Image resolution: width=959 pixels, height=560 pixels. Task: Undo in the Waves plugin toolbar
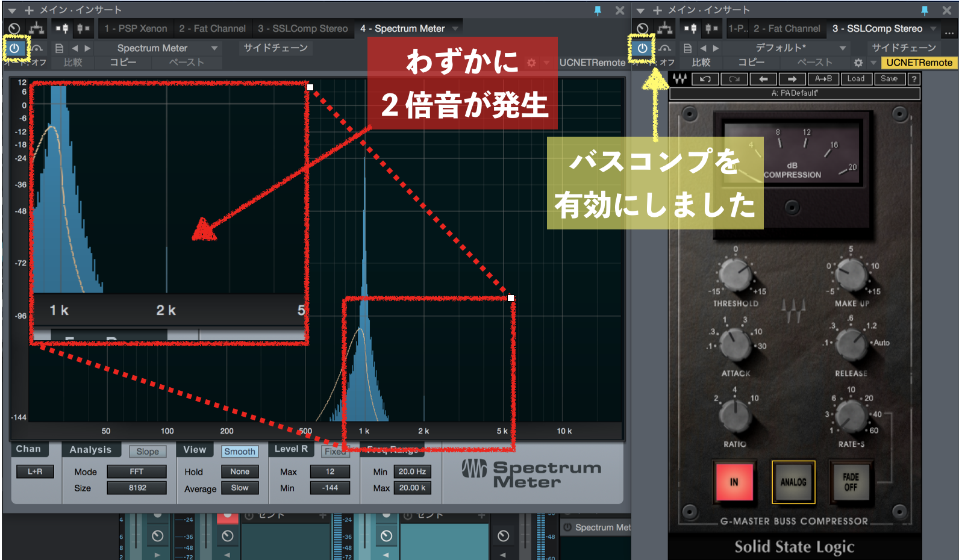click(705, 79)
